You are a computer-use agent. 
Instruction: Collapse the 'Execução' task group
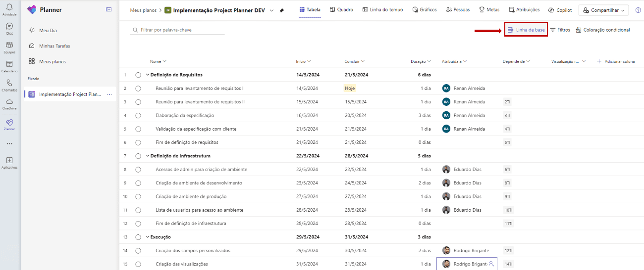click(x=147, y=237)
